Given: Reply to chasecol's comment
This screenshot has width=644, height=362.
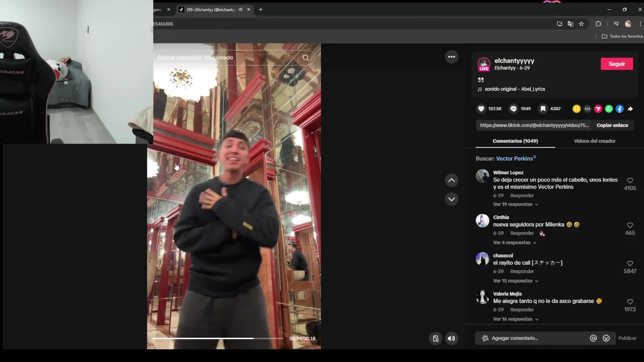Looking at the screenshot, I should [522, 271].
